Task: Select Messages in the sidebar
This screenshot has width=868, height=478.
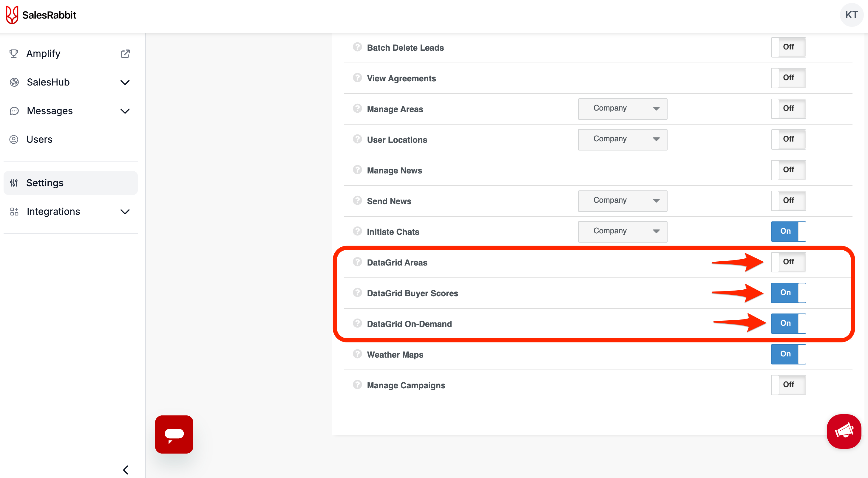Action: 70,111
